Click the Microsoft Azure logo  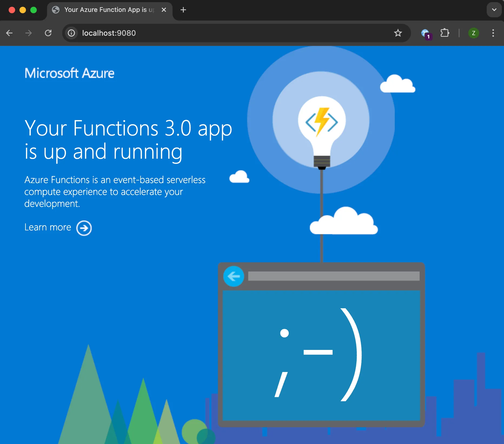click(x=69, y=73)
